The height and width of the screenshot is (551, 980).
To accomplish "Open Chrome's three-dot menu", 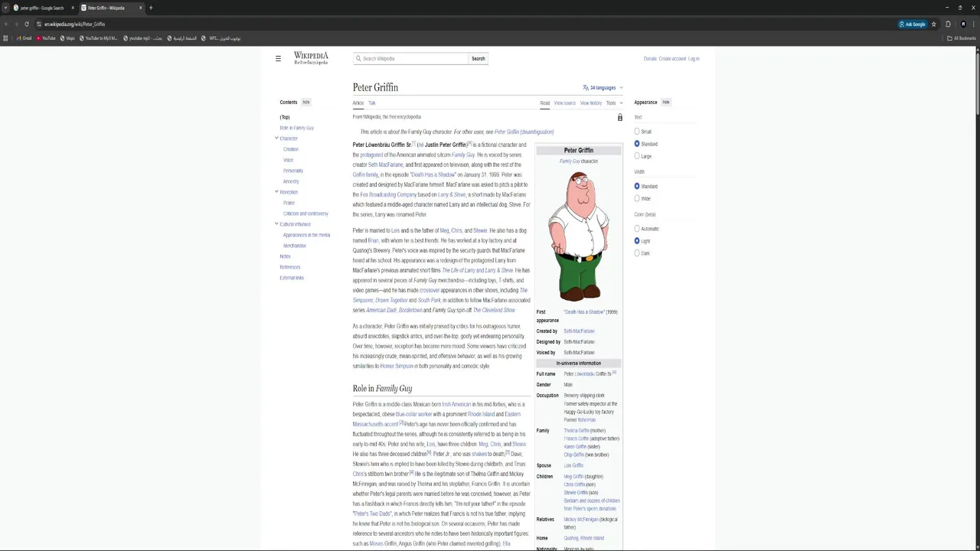I will point(974,24).
